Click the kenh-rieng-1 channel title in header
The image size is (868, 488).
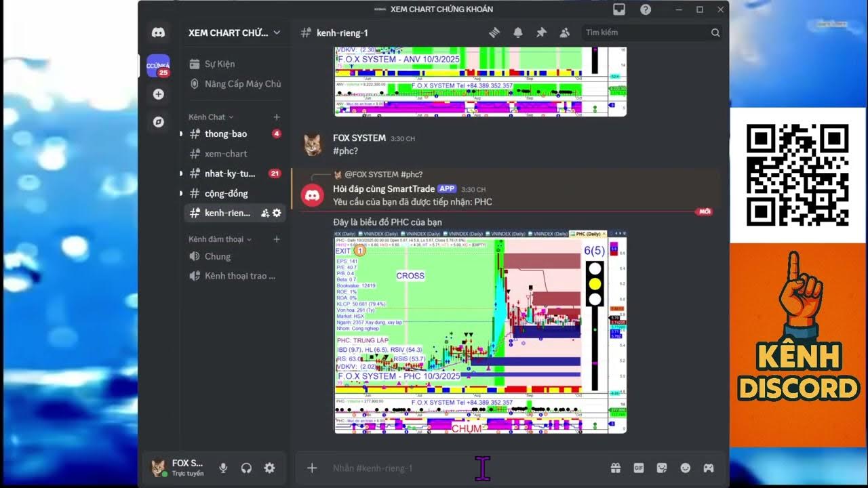pyautogui.click(x=342, y=33)
